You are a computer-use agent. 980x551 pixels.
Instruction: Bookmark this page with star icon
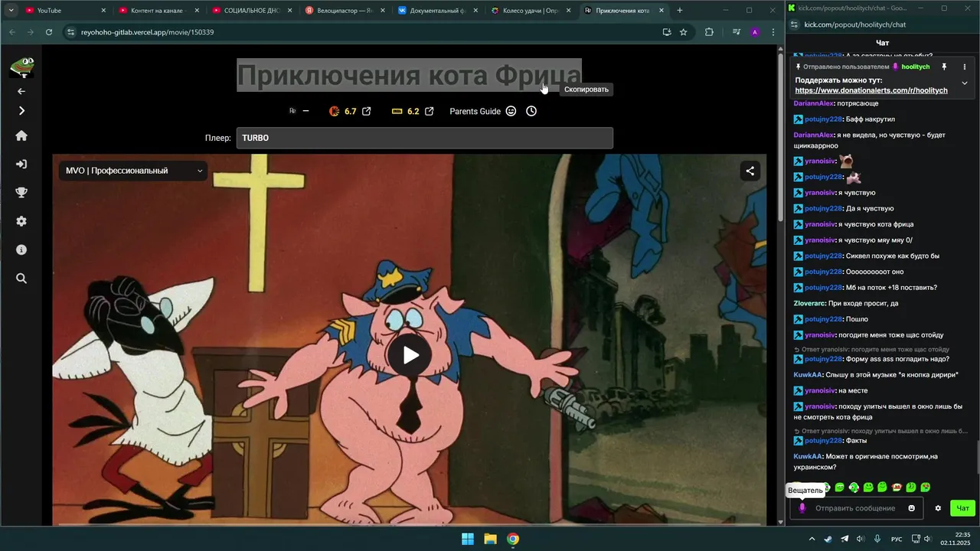tap(683, 32)
